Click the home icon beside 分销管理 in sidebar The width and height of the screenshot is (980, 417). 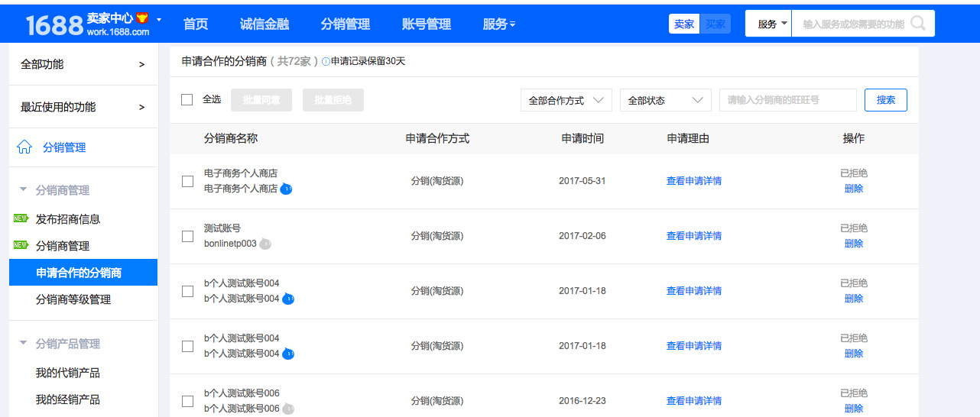tap(24, 147)
